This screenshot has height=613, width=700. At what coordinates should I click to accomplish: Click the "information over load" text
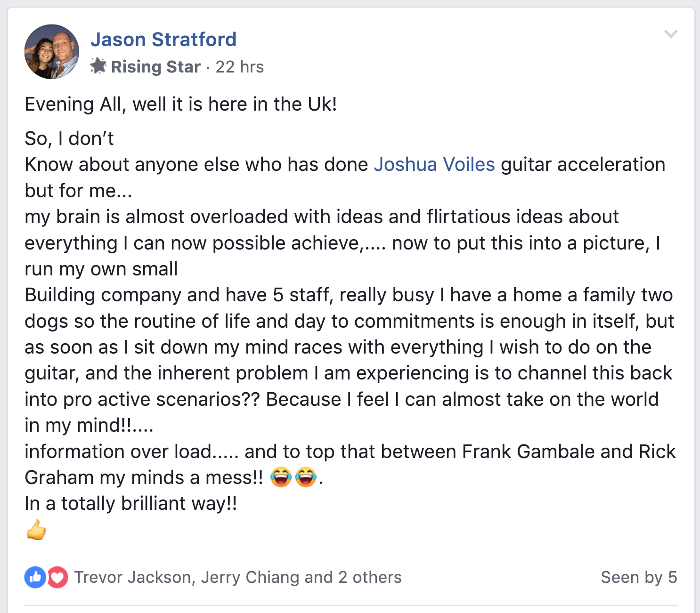[x=118, y=452]
